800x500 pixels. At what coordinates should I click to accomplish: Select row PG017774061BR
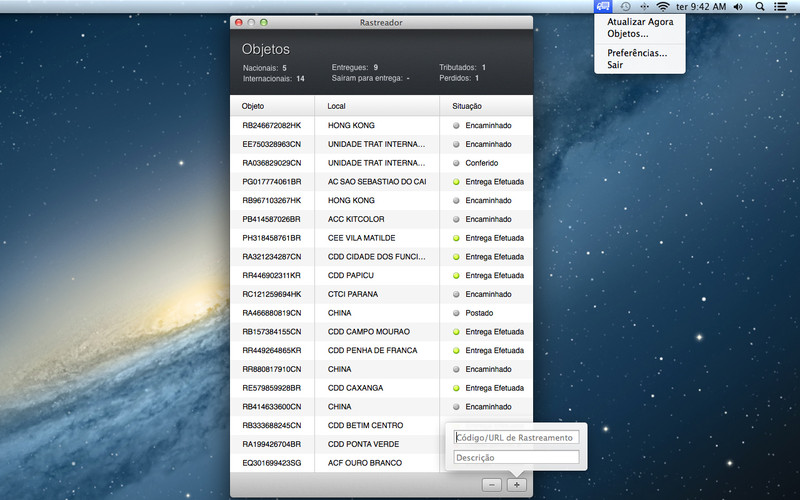(x=382, y=182)
